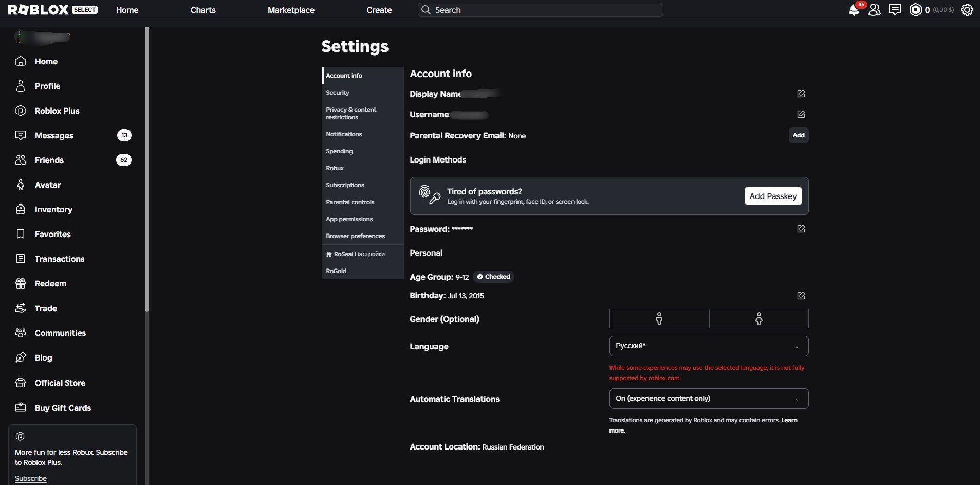Select the male gender option

coord(659,318)
